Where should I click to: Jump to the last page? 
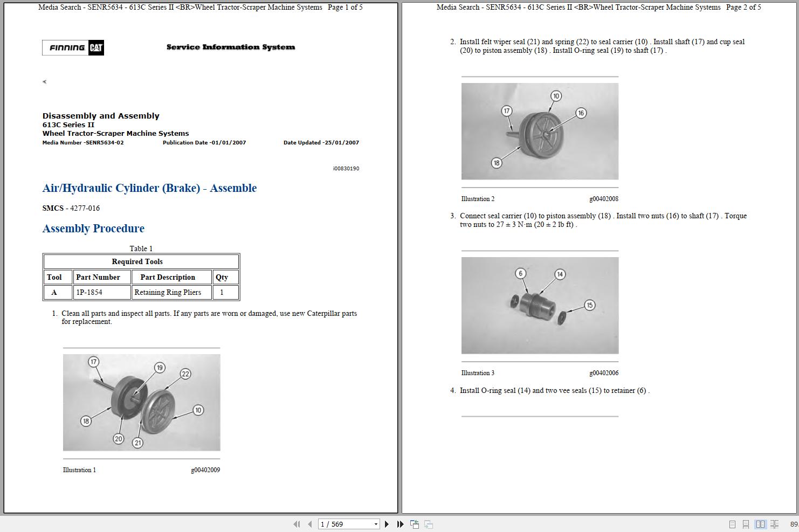click(399, 523)
